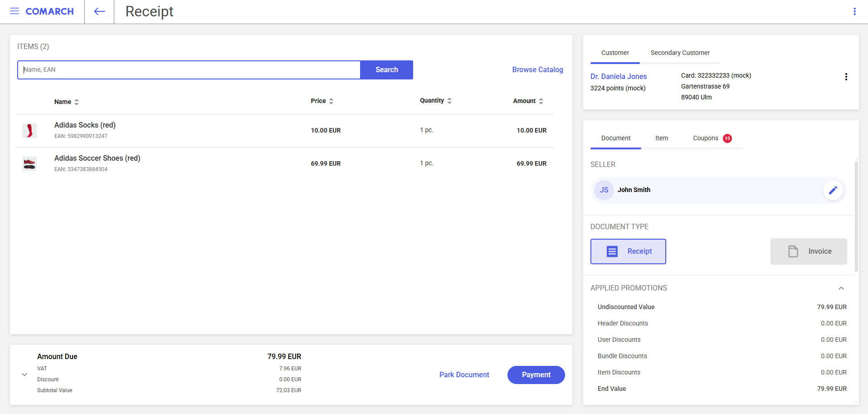Select the Adidas Soccer Shoes (red) item name
This screenshot has width=868, height=414.
(98, 158)
